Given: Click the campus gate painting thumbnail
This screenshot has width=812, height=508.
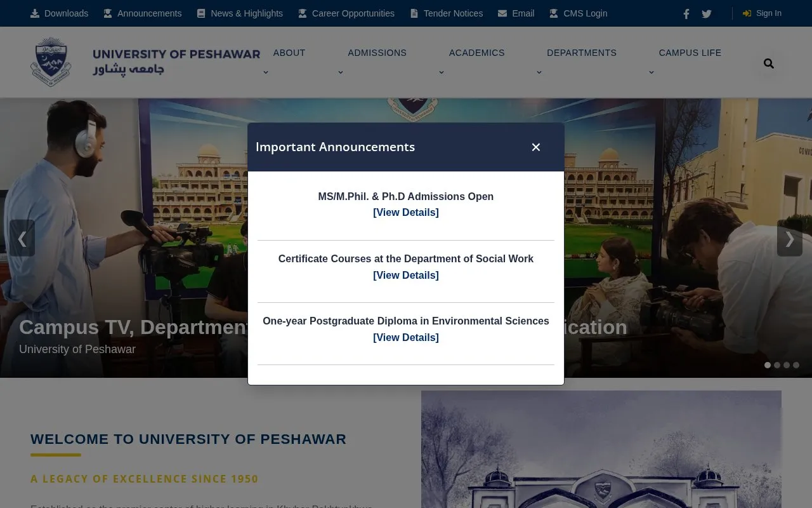Looking at the screenshot, I should (601, 449).
